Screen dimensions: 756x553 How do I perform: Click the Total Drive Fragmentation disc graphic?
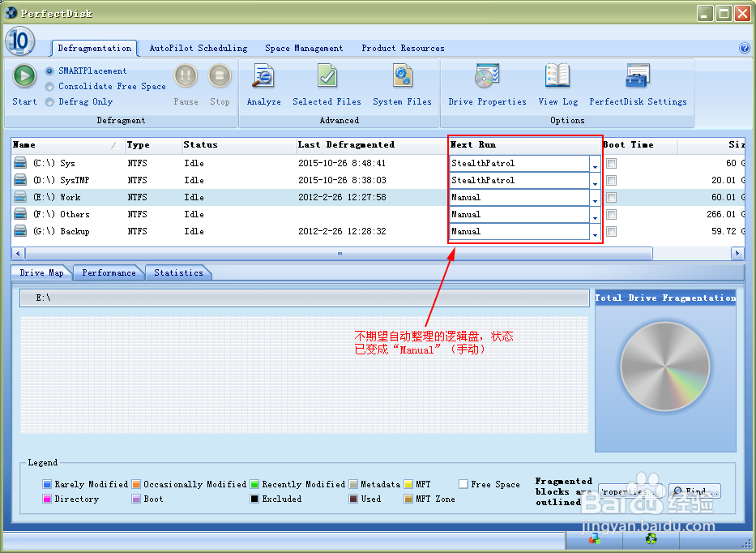[665, 367]
